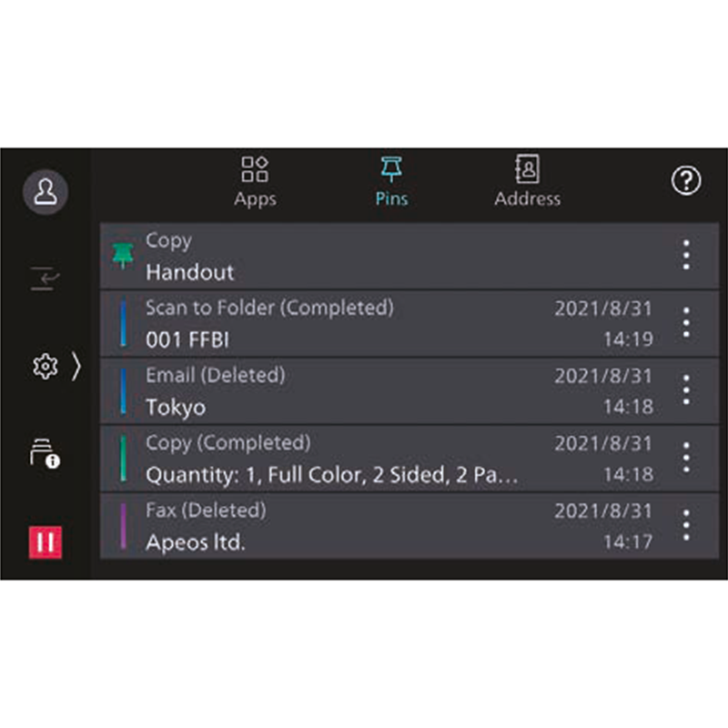This screenshot has width=728, height=728.
Task: Open the Address book tab
Action: click(528, 182)
